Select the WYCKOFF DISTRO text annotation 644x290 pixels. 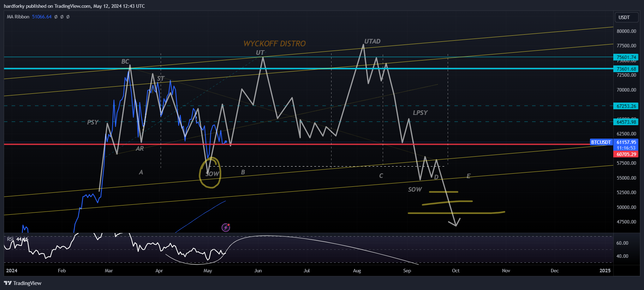point(274,43)
